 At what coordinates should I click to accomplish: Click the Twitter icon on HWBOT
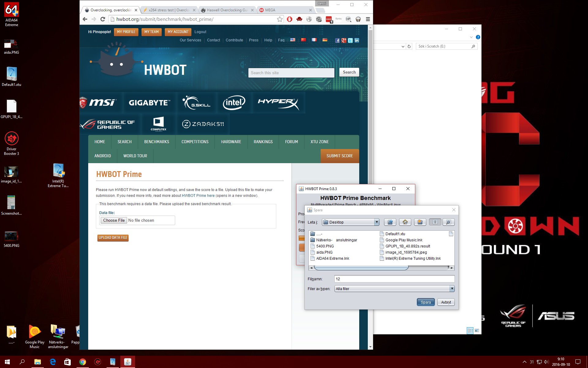point(350,40)
